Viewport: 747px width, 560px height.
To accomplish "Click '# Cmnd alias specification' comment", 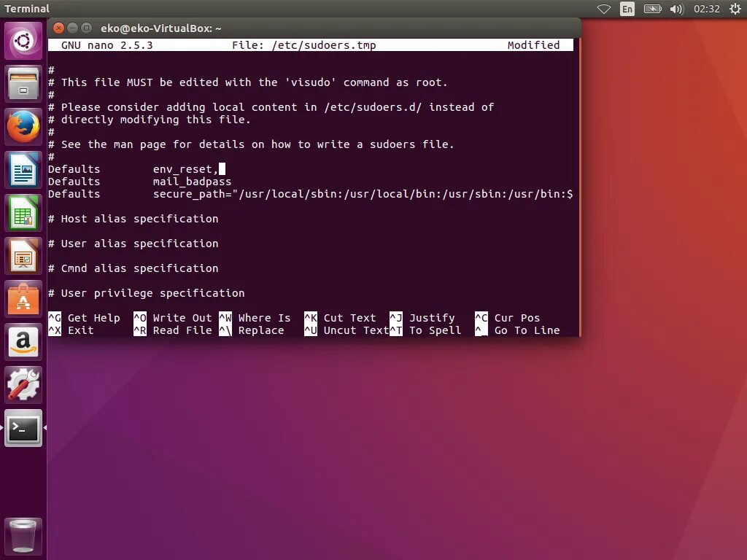I will 133,268.
